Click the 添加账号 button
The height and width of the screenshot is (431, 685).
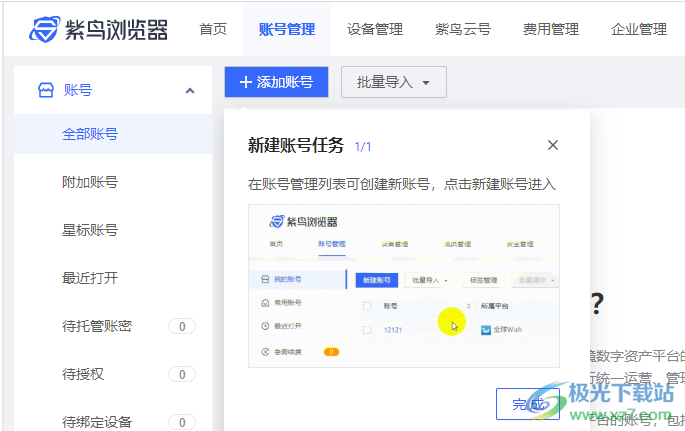click(x=277, y=82)
